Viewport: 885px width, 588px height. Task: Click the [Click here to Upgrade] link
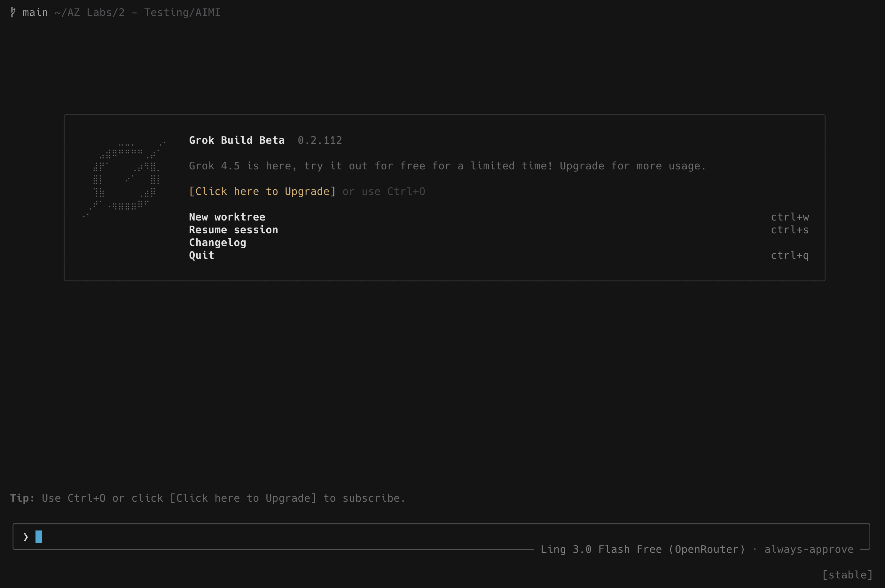pos(262,192)
